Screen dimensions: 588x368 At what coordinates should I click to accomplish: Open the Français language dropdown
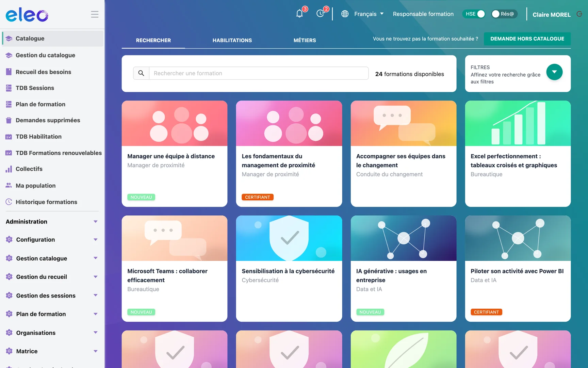(369, 14)
